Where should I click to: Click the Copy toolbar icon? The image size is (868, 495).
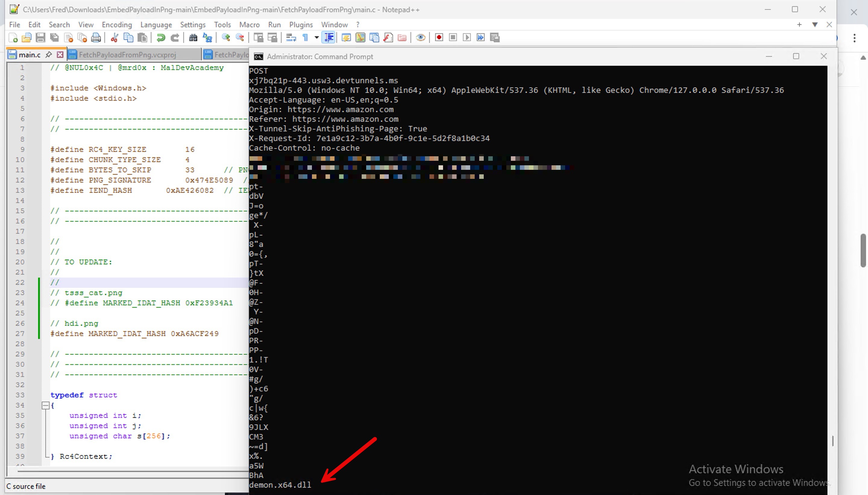128,37
